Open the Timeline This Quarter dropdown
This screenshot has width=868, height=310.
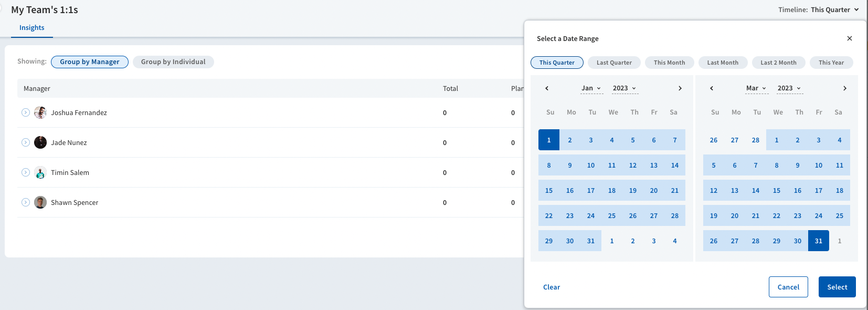(834, 9)
